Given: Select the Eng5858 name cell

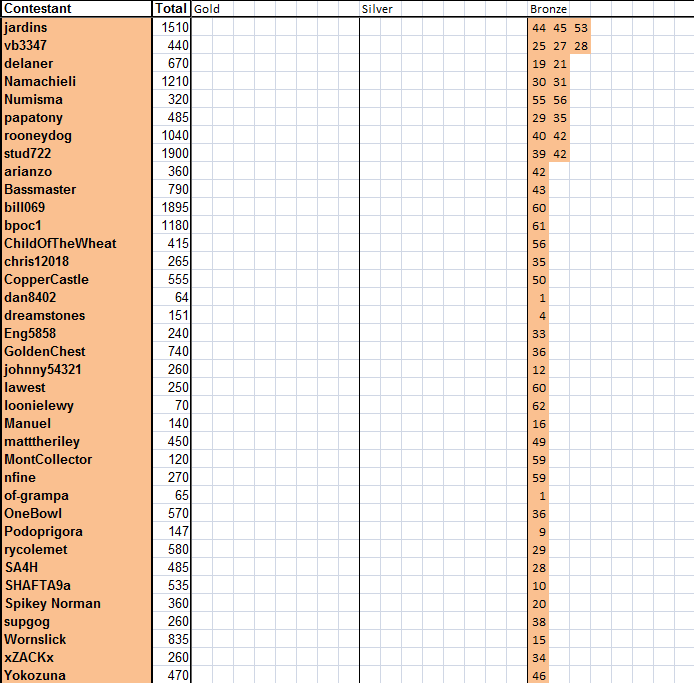Looking at the screenshot, I should click(x=77, y=333).
